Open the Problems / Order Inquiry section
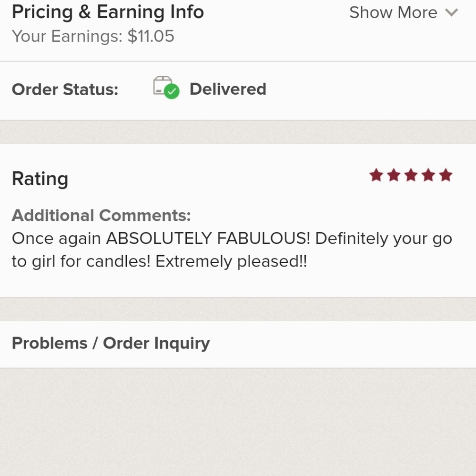 (111, 343)
